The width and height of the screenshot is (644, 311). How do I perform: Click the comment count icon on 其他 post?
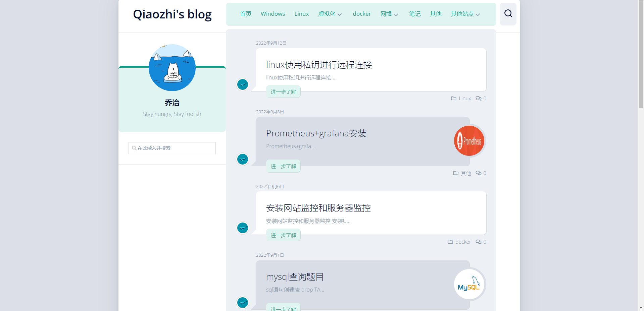(479, 173)
